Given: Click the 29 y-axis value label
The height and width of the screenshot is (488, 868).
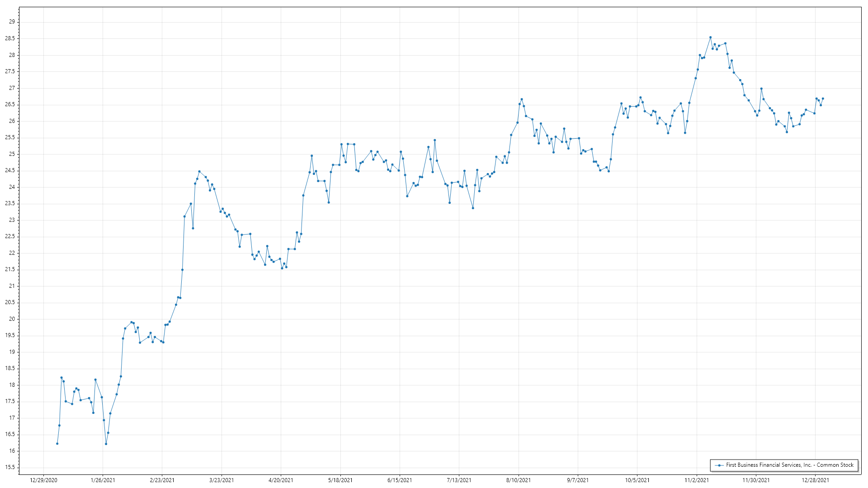Looking at the screenshot, I should [x=12, y=22].
